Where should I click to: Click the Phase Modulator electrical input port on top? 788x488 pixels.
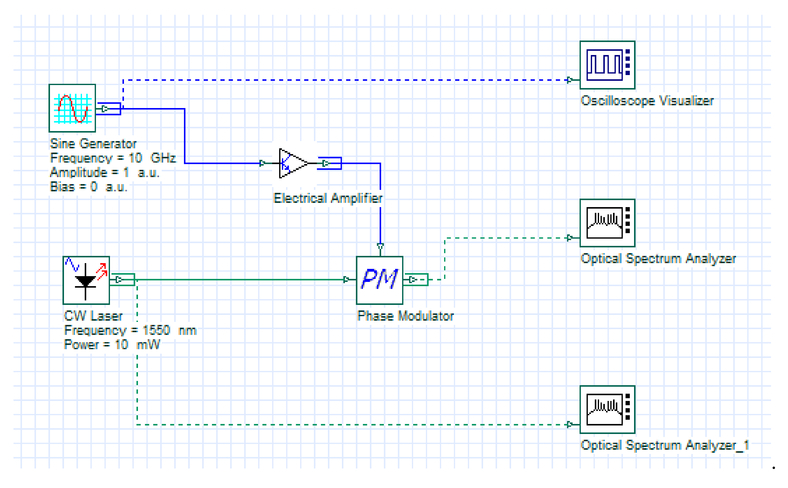(x=380, y=247)
